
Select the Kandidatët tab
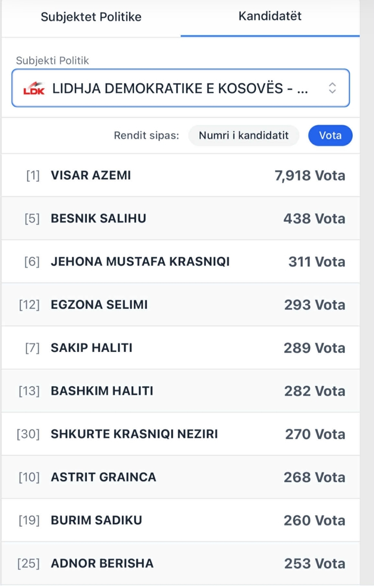point(270,16)
